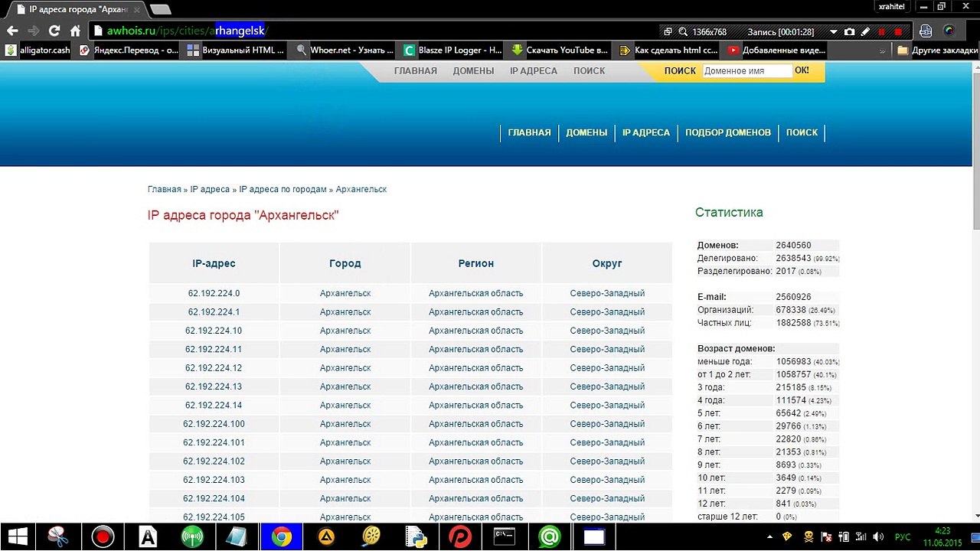This screenshot has width=980, height=551.
Task: Open ПОДБОР ДОМЕНОВ in the navigation bar
Action: pyautogui.click(x=728, y=132)
